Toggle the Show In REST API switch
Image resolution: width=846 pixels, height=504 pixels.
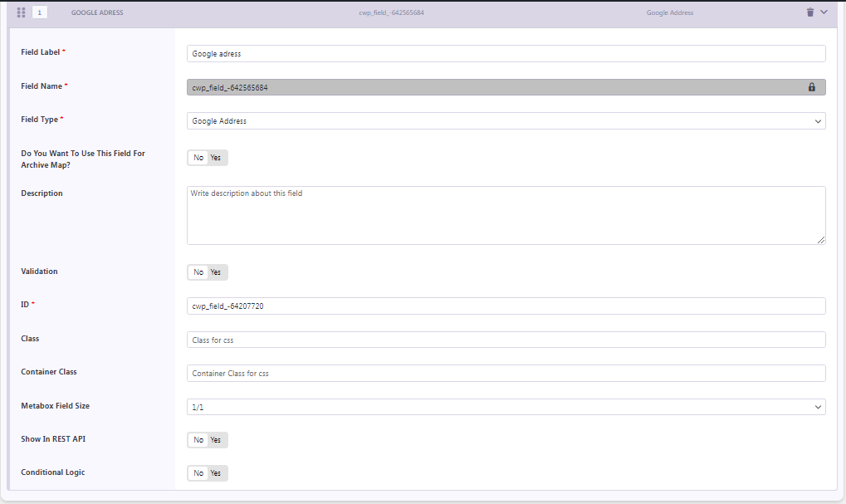208,440
